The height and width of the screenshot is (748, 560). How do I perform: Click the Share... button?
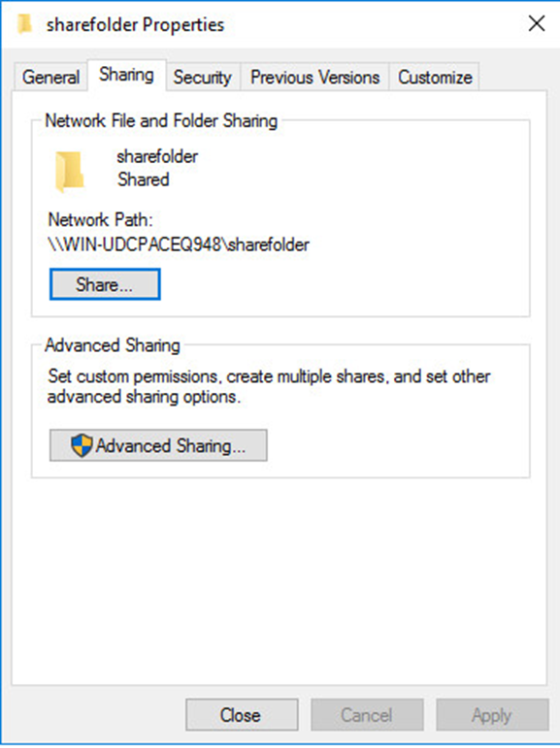coord(105,284)
